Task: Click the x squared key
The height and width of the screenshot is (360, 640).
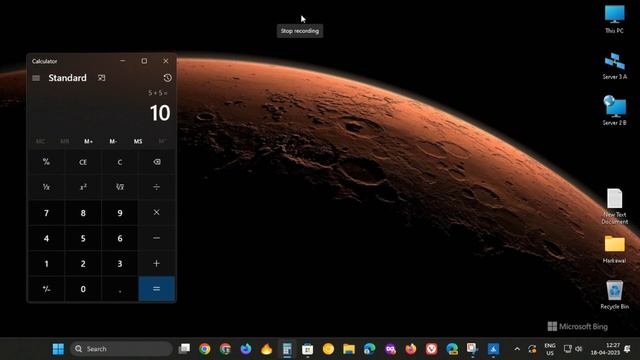Action: [83, 187]
